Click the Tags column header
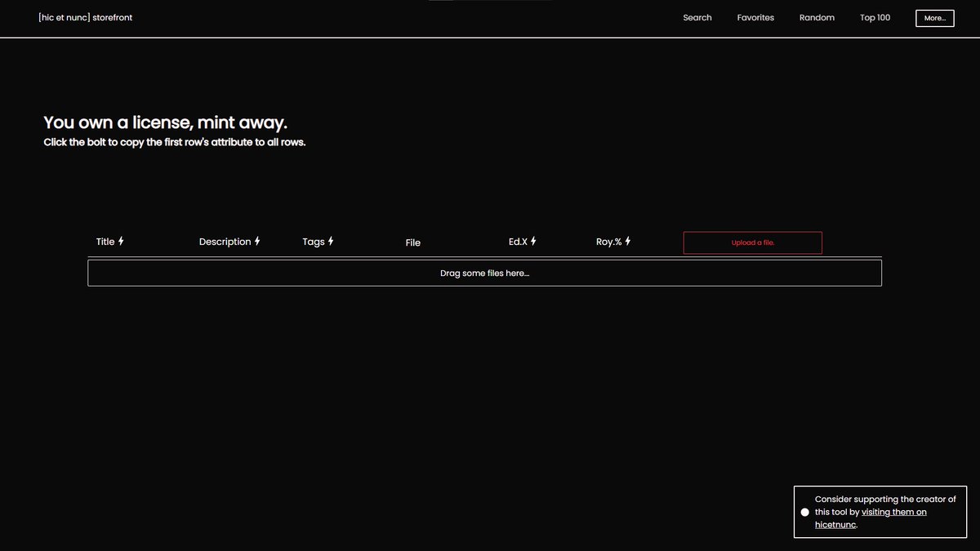The height and width of the screenshot is (551, 980). (x=314, y=242)
